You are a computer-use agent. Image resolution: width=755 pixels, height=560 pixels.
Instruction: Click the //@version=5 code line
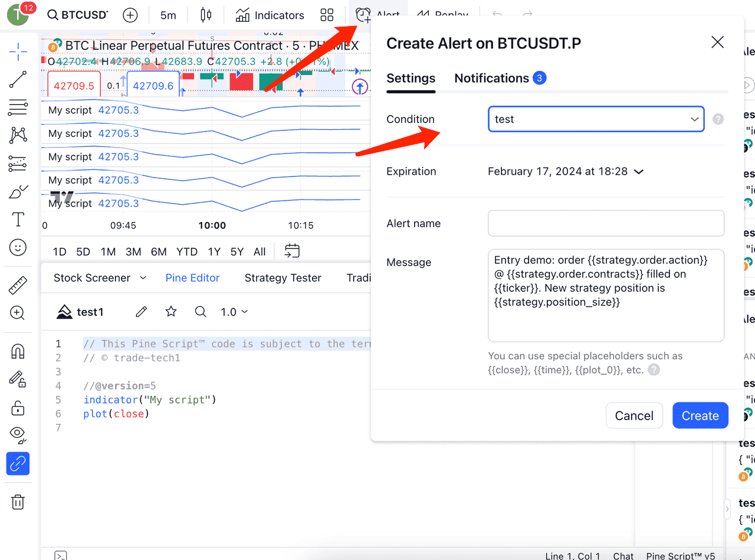120,386
